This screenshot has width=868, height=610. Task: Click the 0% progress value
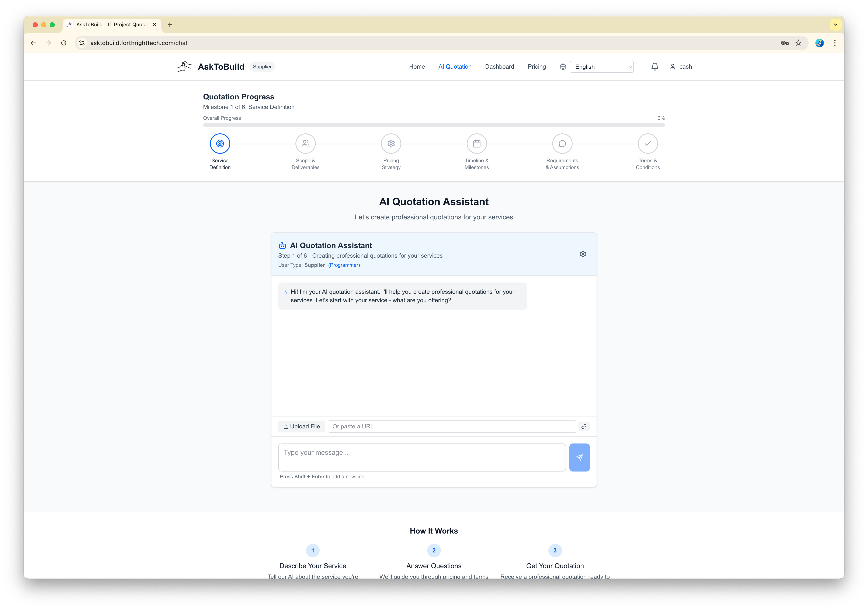(660, 118)
